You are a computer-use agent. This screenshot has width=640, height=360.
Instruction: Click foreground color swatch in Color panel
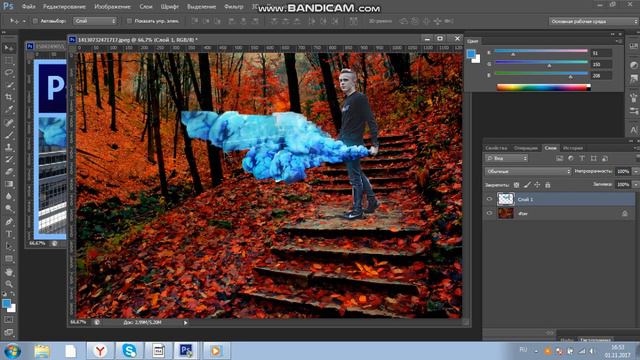click(x=471, y=53)
